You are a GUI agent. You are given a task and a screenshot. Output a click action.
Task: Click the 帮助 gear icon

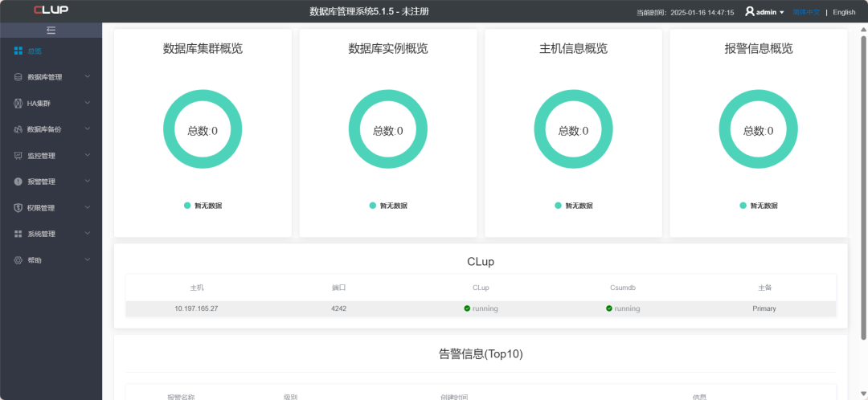click(x=18, y=260)
